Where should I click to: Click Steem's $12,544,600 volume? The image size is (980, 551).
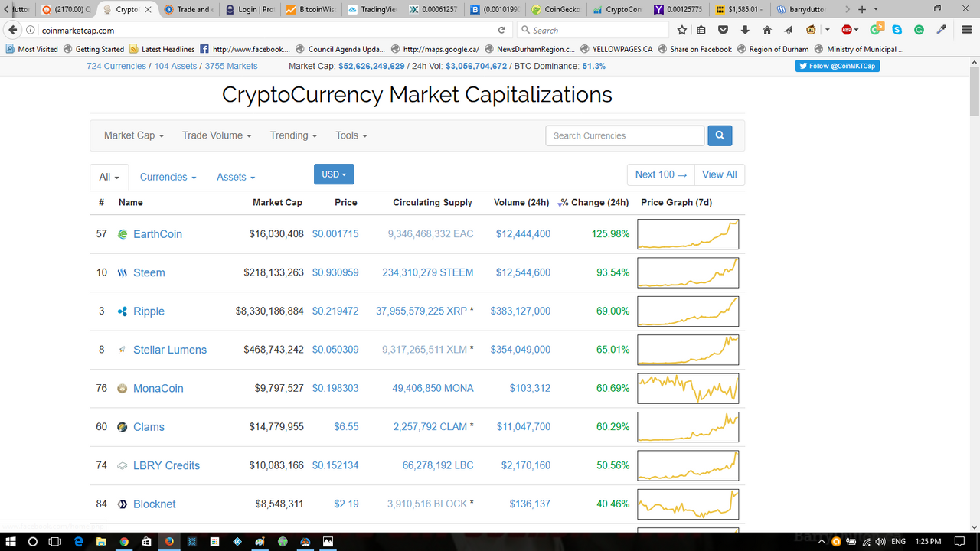pyautogui.click(x=523, y=272)
